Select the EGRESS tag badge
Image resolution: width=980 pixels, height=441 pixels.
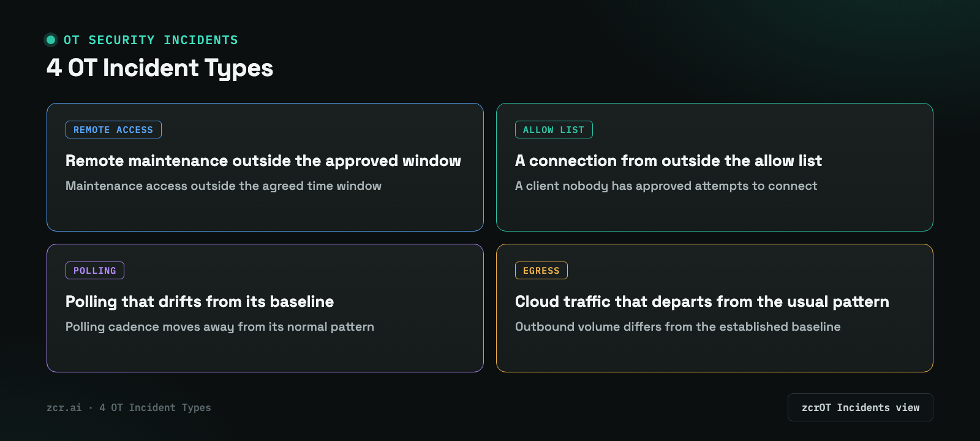click(x=541, y=271)
